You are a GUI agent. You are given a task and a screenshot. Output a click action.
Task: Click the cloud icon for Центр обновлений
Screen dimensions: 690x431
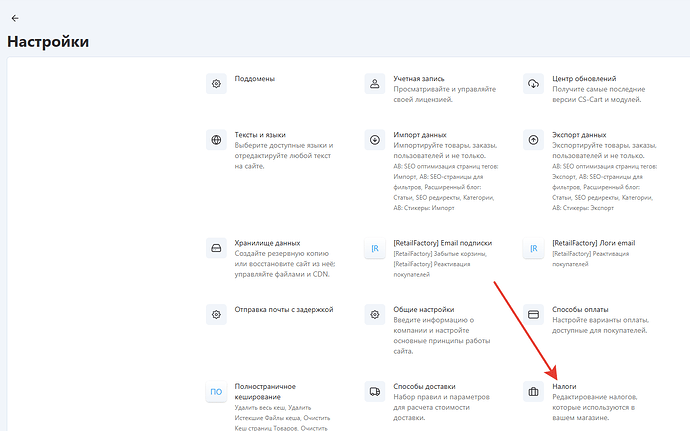(x=533, y=84)
